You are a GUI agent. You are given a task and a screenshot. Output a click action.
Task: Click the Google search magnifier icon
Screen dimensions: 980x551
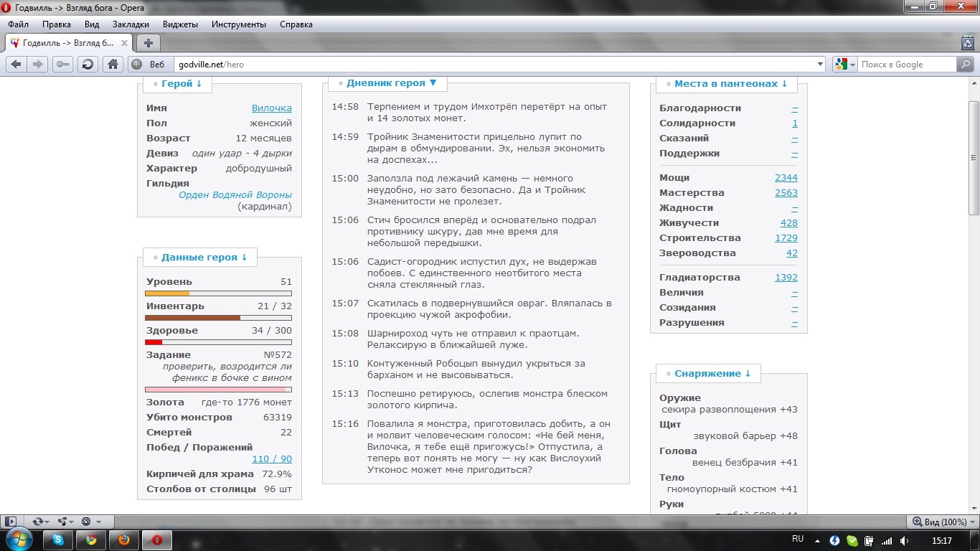point(966,65)
